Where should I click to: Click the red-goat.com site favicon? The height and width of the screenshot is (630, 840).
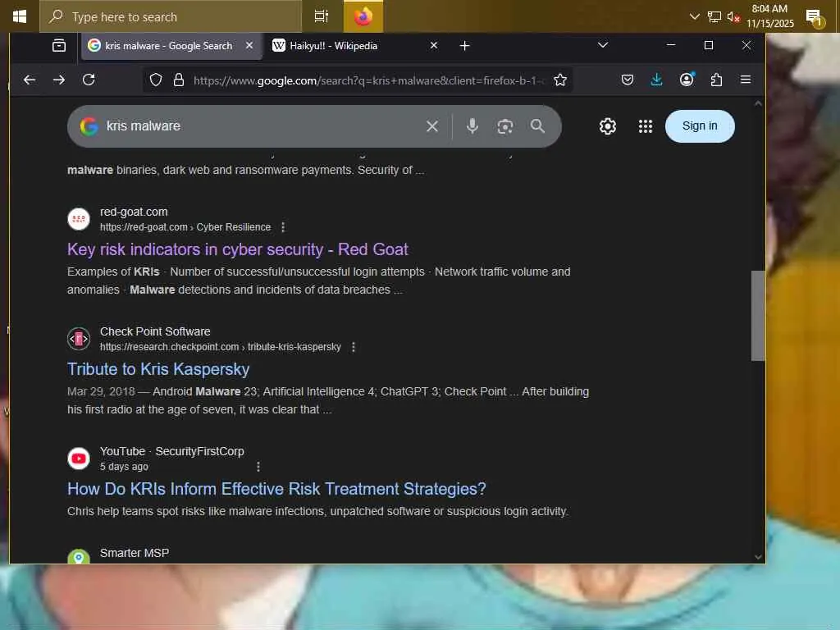coord(79,219)
